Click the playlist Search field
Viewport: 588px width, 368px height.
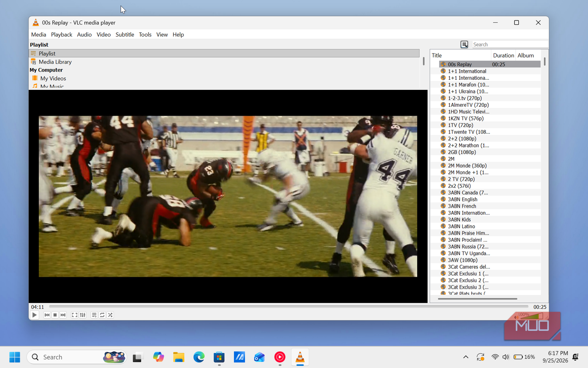[510, 44]
